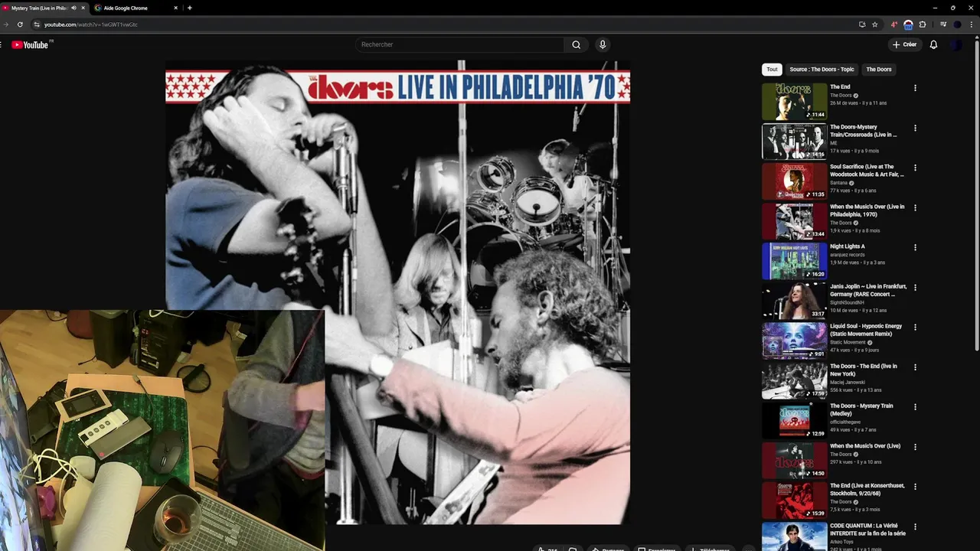Viewport: 980px width, 551px height.
Task: Open the Liquid Soul 9:01 thumbnail
Action: point(794,341)
